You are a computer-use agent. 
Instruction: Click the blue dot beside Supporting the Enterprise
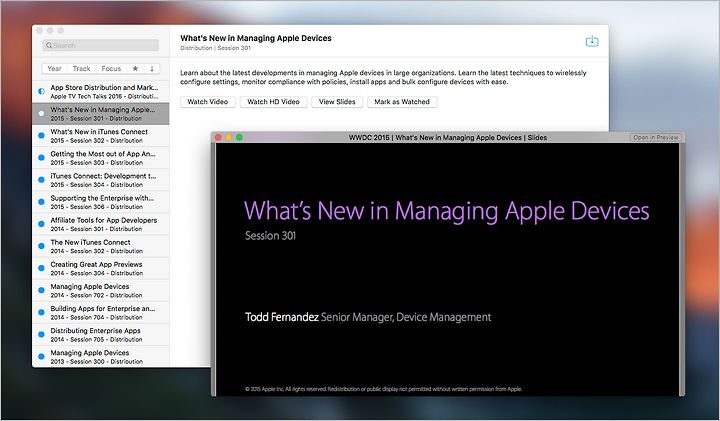coord(41,202)
